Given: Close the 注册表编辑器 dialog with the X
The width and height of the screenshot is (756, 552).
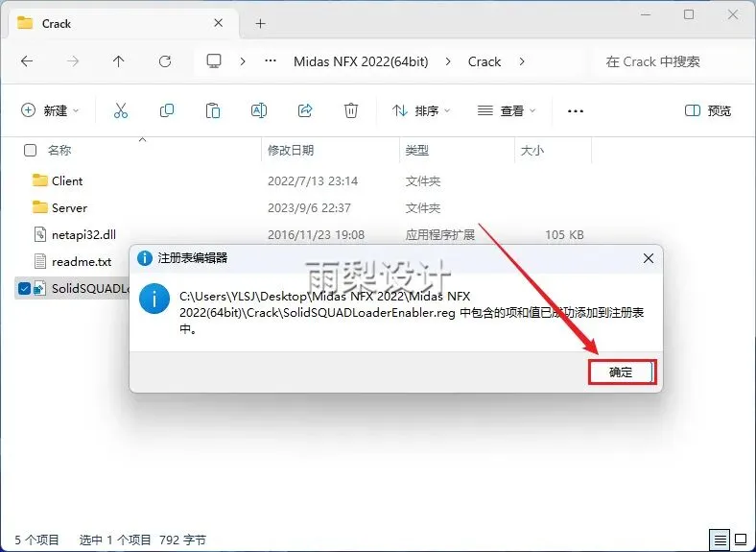Looking at the screenshot, I should point(649,258).
